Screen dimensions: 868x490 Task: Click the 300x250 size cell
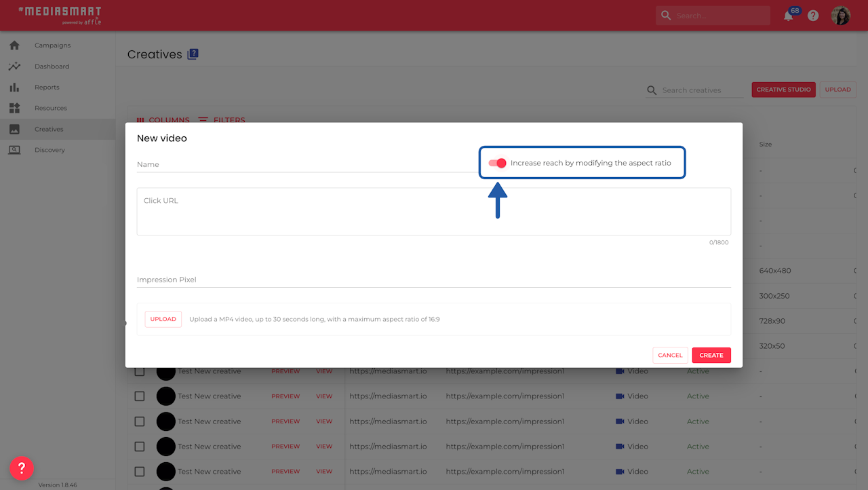[x=775, y=296]
